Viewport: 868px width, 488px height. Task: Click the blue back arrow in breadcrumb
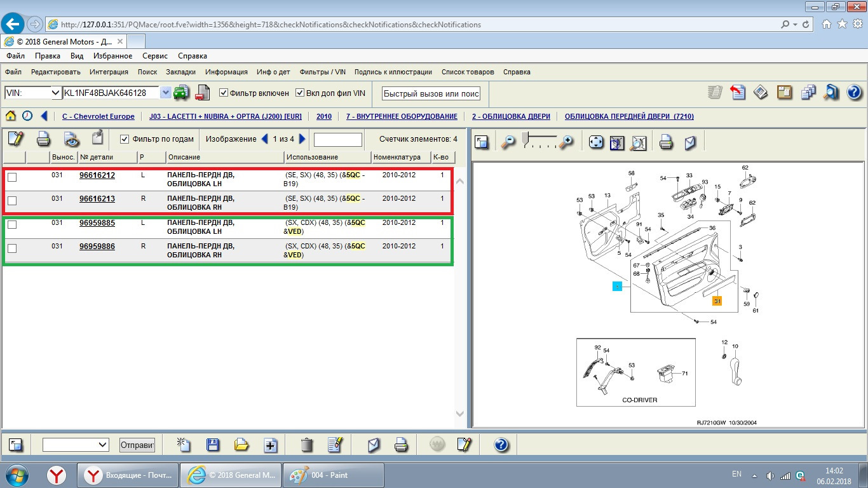coord(44,116)
